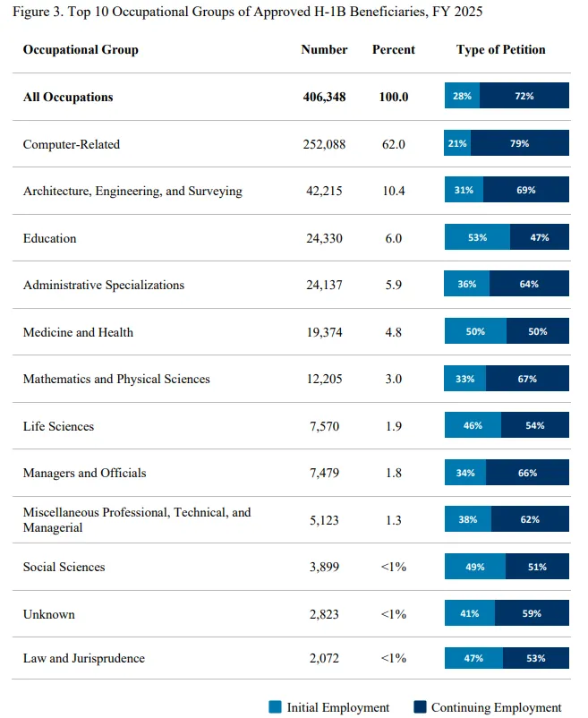Click the Medicine and Health row label
Screen dimensions: 588x718
[78, 332]
